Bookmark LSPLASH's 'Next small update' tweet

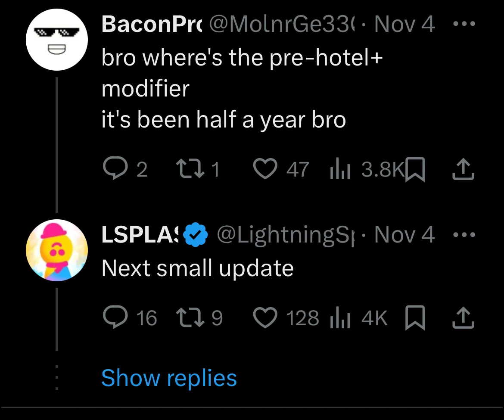tap(415, 318)
